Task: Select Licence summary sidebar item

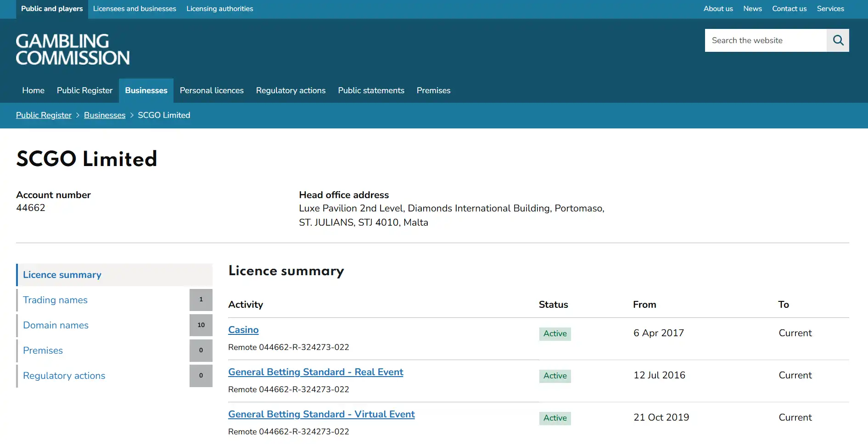Action: point(114,275)
